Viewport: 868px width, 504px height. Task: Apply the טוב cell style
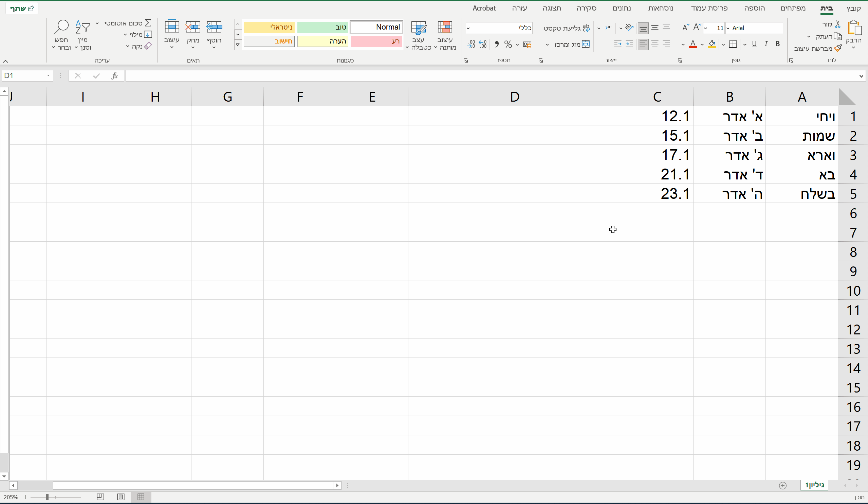click(x=322, y=27)
